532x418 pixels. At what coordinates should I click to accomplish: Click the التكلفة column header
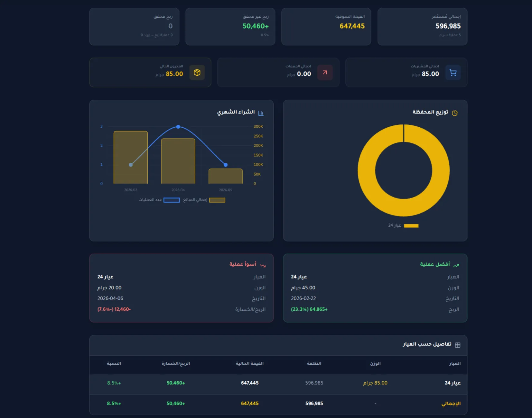314,364
